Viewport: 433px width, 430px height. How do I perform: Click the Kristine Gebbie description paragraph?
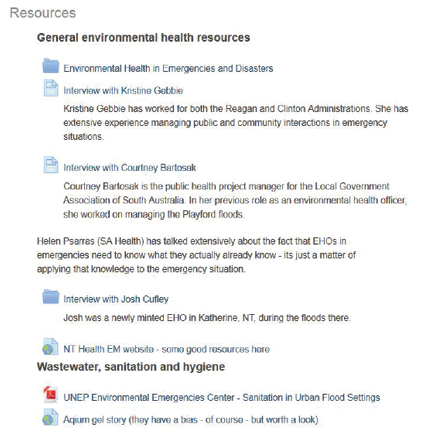click(236, 123)
